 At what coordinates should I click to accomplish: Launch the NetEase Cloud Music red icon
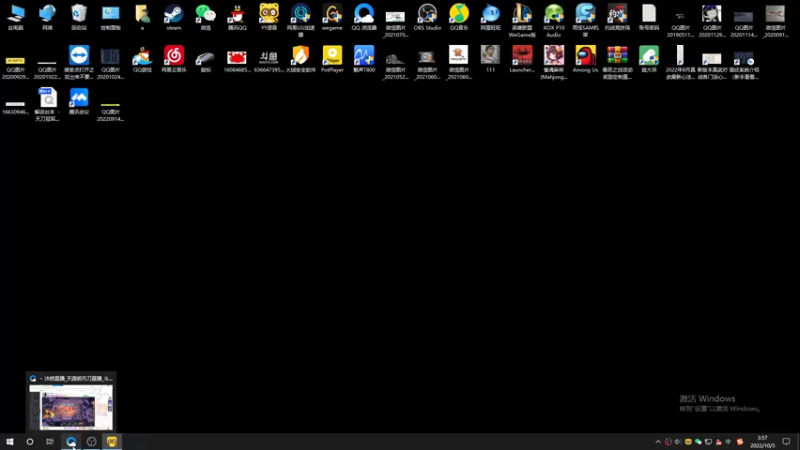click(x=174, y=59)
